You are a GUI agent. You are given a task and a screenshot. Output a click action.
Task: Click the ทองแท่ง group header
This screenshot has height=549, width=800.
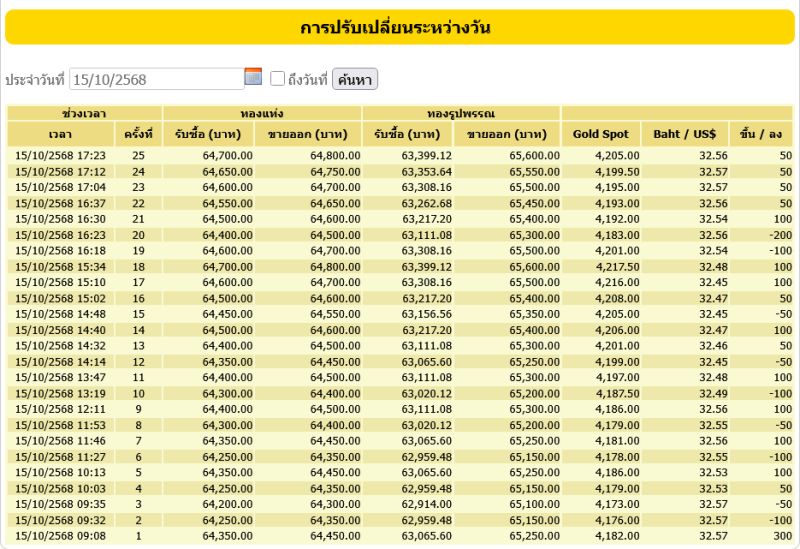point(262,113)
